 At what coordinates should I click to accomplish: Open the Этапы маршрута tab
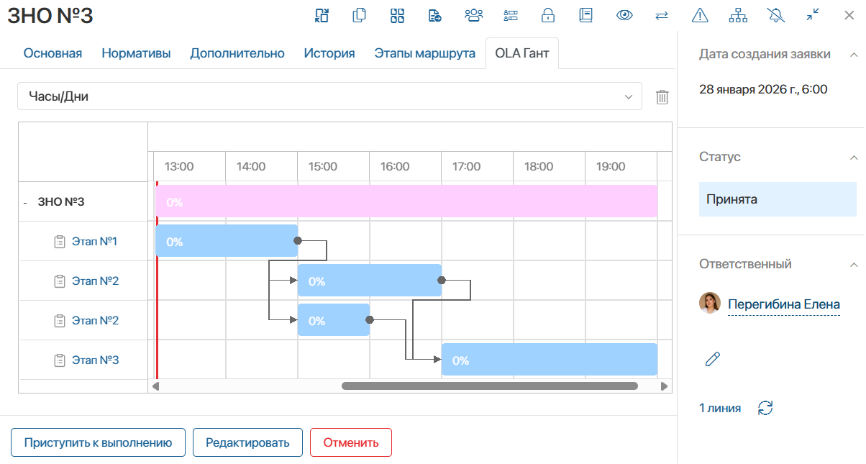424,54
